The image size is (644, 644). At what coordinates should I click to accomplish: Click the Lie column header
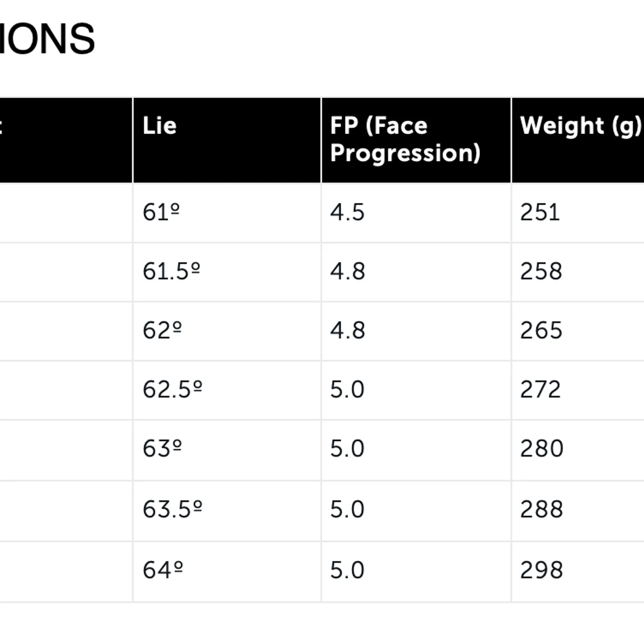(160, 126)
